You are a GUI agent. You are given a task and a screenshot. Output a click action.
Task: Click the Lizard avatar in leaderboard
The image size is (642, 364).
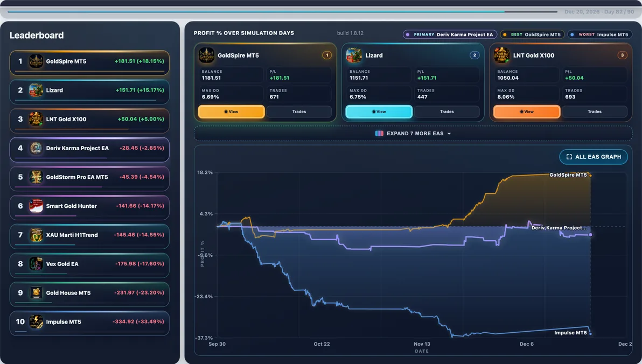click(x=36, y=90)
